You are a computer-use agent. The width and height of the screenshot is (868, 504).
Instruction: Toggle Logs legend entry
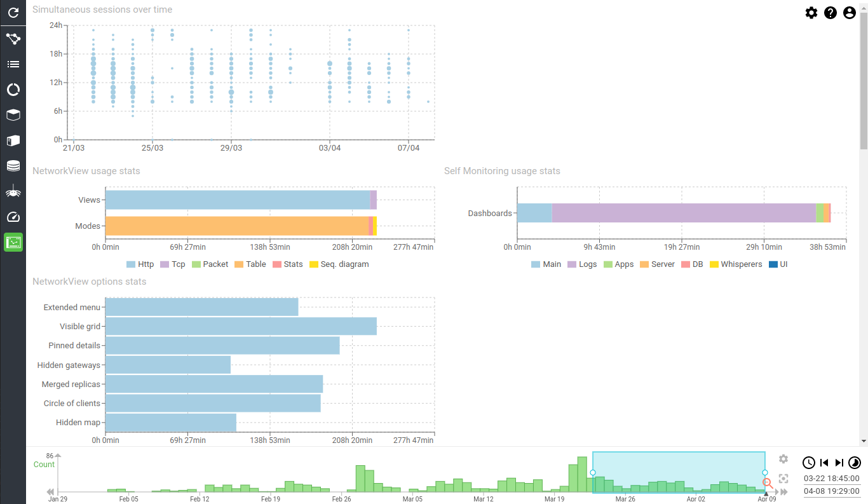pyautogui.click(x=582, y=264)
